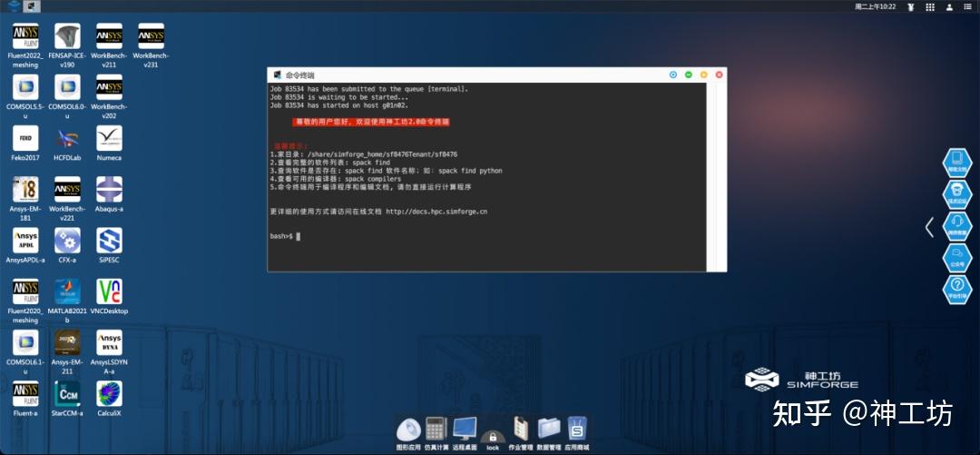980x455 pixels.
Task: Click the lock icon in the dock
Action: [x=493, y=436]
